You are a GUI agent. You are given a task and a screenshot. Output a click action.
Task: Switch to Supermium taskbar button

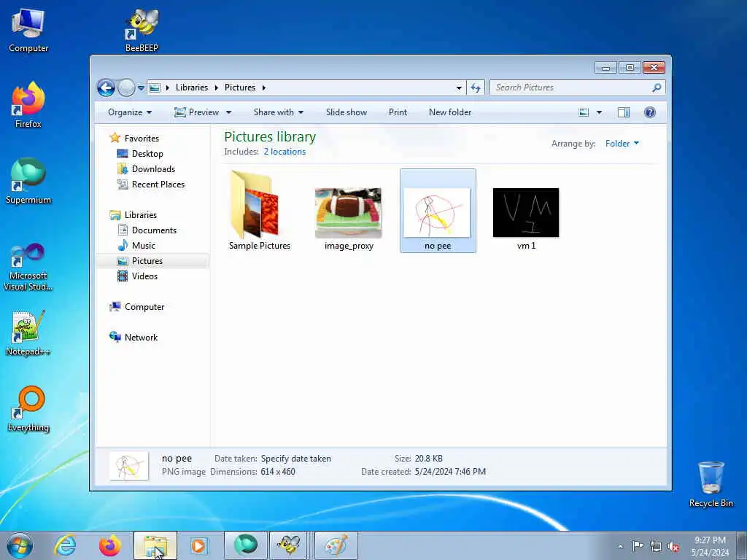(245, 545)
